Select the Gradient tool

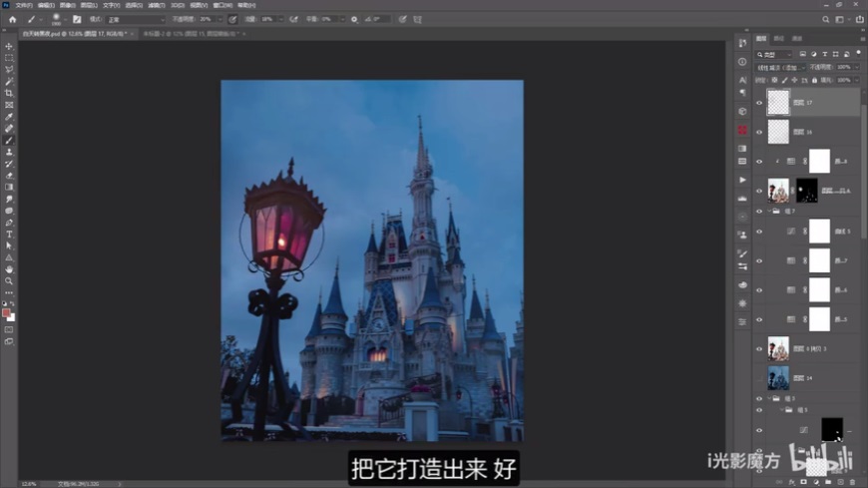click(9, 188)
